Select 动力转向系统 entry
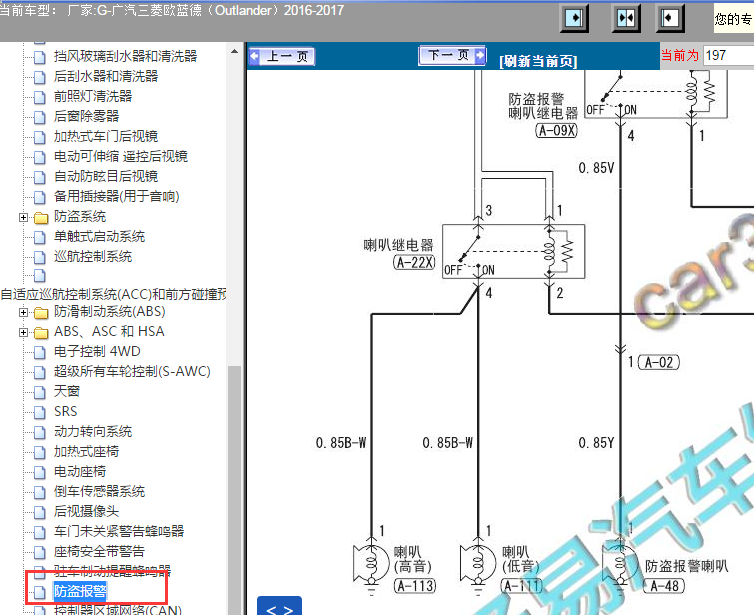The image size is (754, 615). tap(93, 431)
